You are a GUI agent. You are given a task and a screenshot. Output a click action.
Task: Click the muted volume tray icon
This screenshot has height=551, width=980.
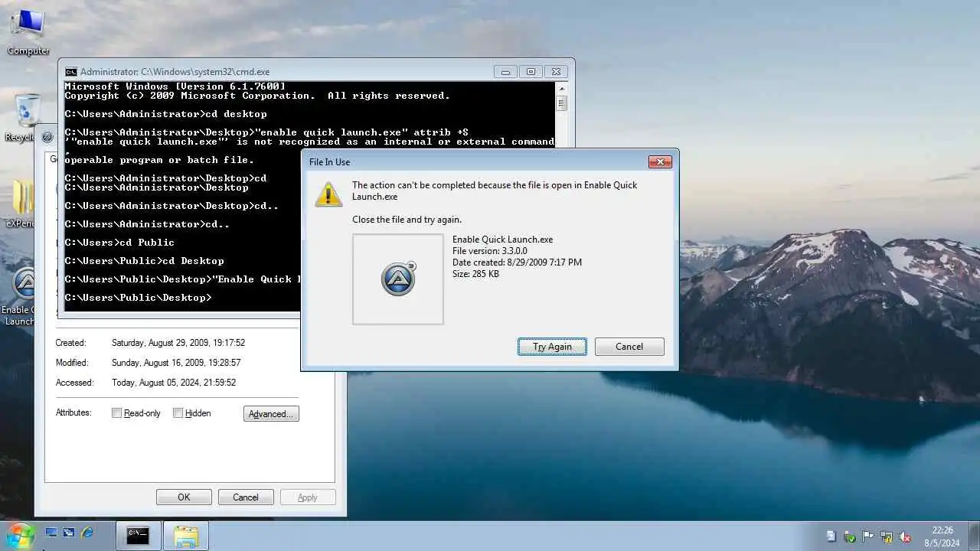click(904, 536)
